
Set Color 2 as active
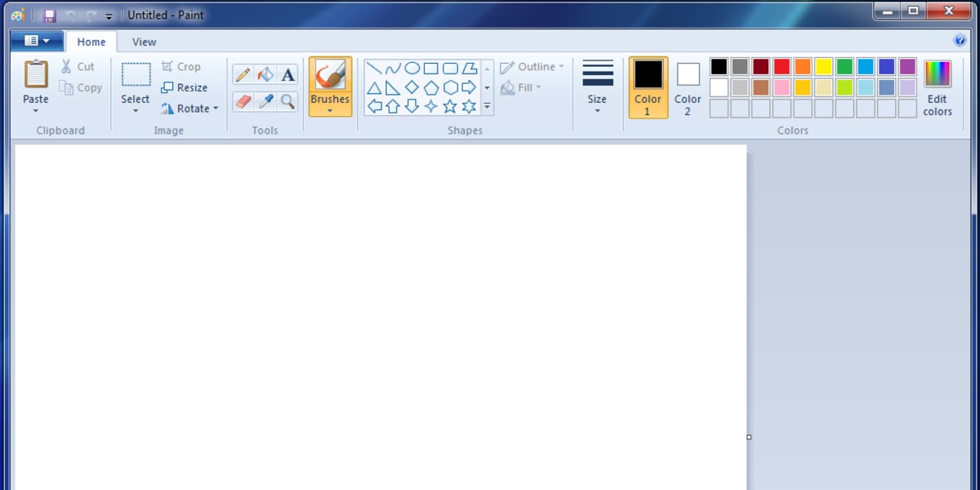coord(688,87)
